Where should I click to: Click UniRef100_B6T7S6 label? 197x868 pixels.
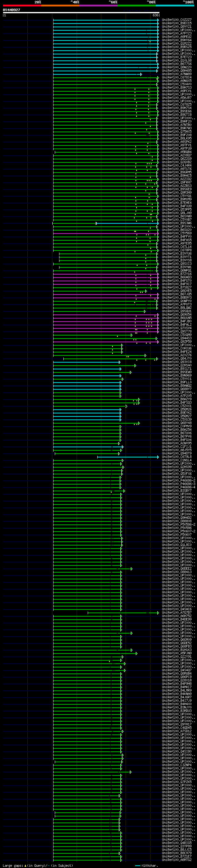[x=176, y=64]
